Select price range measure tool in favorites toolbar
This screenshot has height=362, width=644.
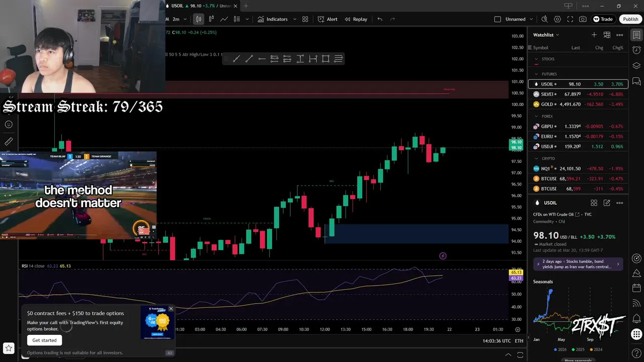tap(300, 59)
